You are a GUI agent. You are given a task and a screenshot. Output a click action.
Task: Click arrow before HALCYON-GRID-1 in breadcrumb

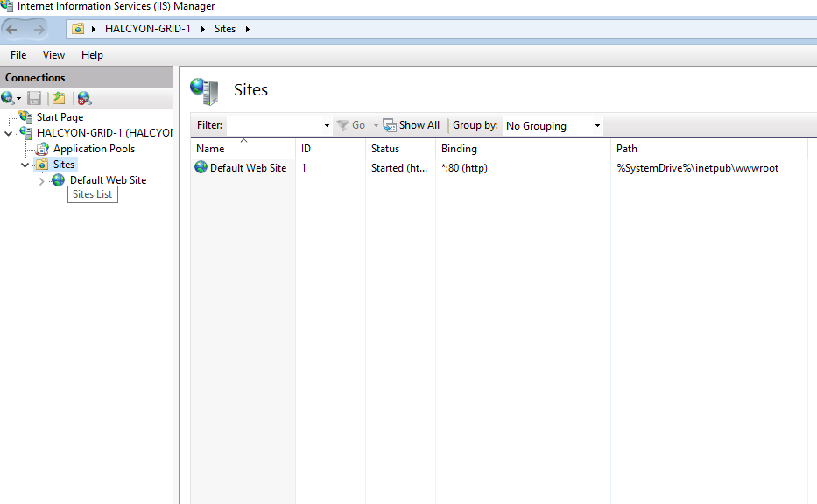94,29
